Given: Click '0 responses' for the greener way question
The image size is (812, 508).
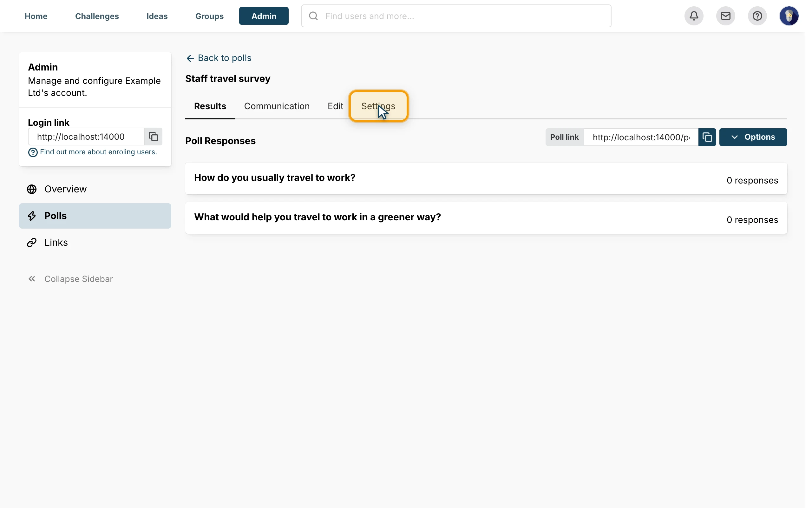Looking at the screenshot, I should (x=752, y=220).
